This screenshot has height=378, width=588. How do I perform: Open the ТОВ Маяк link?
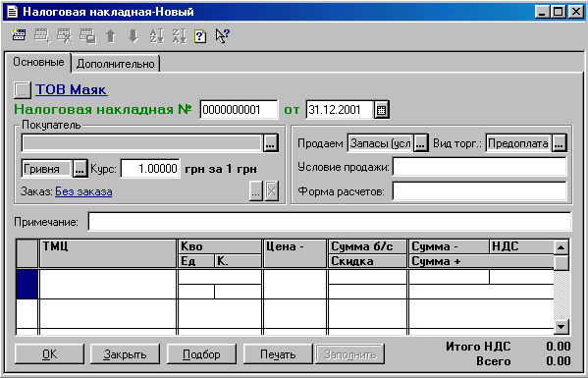[x=72, y=90]
